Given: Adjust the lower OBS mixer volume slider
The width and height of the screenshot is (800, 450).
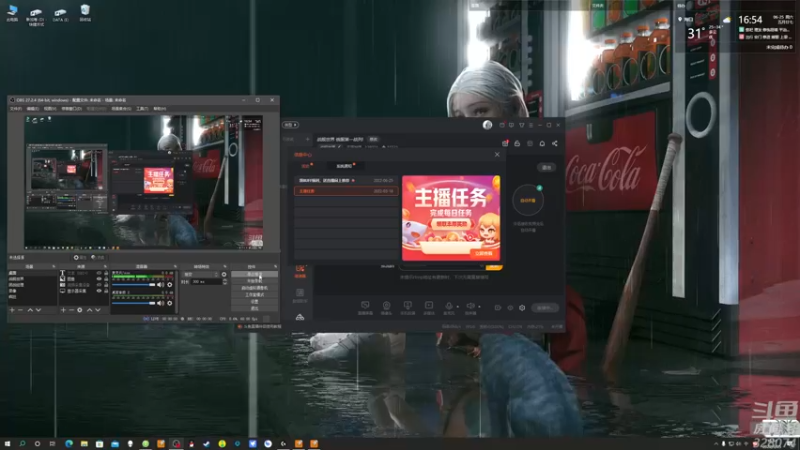Looking at the screenshot, I should point(133,303).
